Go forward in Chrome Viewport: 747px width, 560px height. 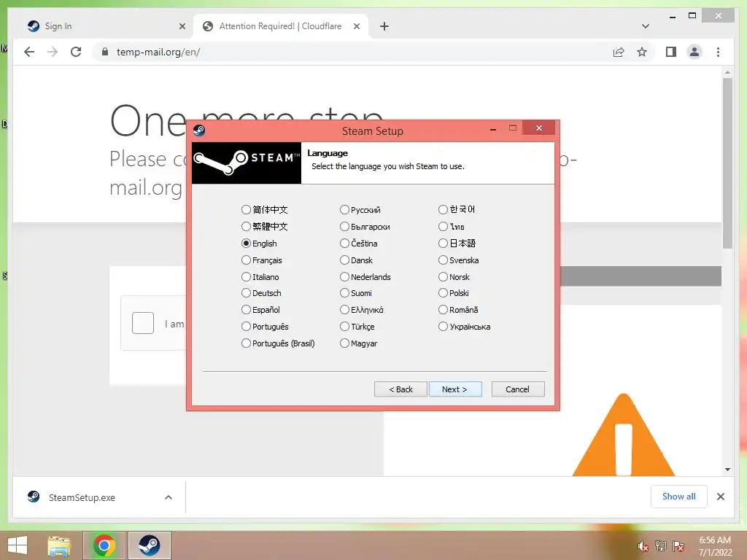pyautogui.click(x=53, y=52)
